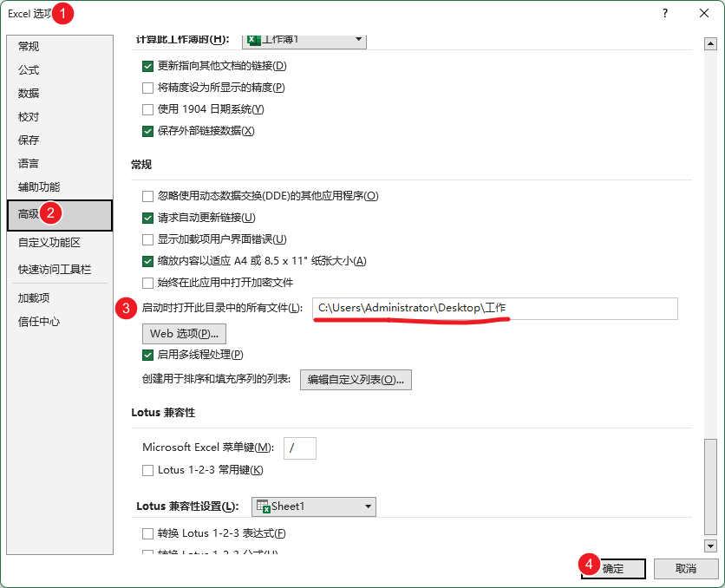
Task: Toggle 保存外部链接数据 checkbox
Action: coord(147,131)
